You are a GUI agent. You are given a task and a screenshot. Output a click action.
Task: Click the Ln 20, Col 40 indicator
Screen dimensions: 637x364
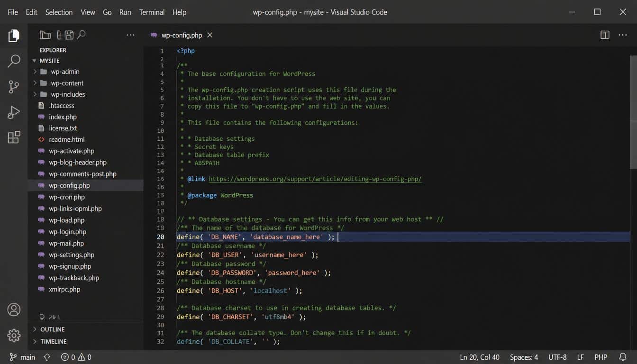480,357
